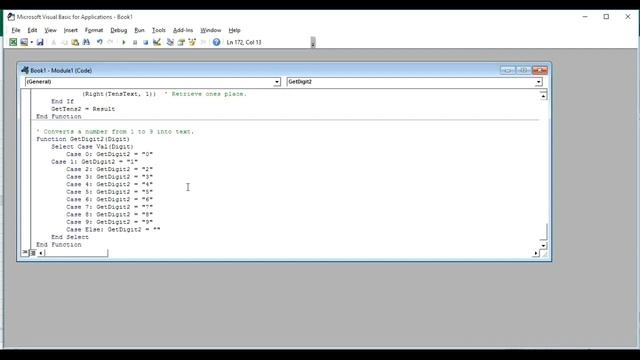Click the 'End Select' code line
The width and height of the screenshot is (640, 360).
(x=70, y=237)
